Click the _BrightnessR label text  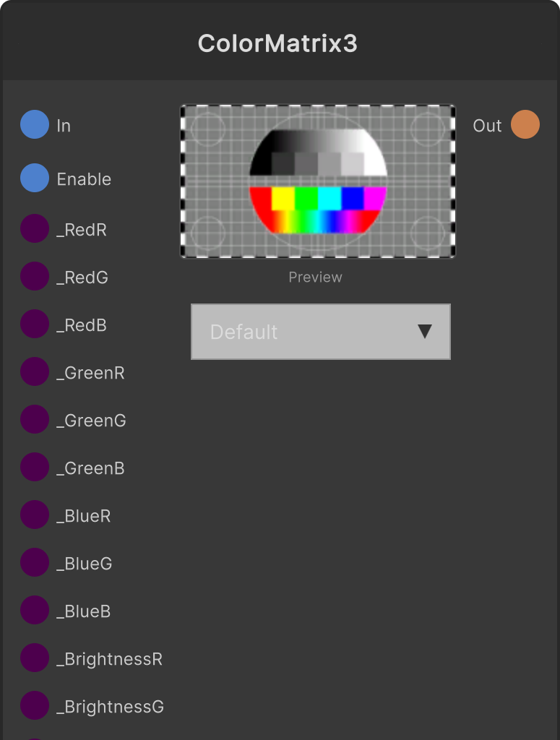[109, 659]
